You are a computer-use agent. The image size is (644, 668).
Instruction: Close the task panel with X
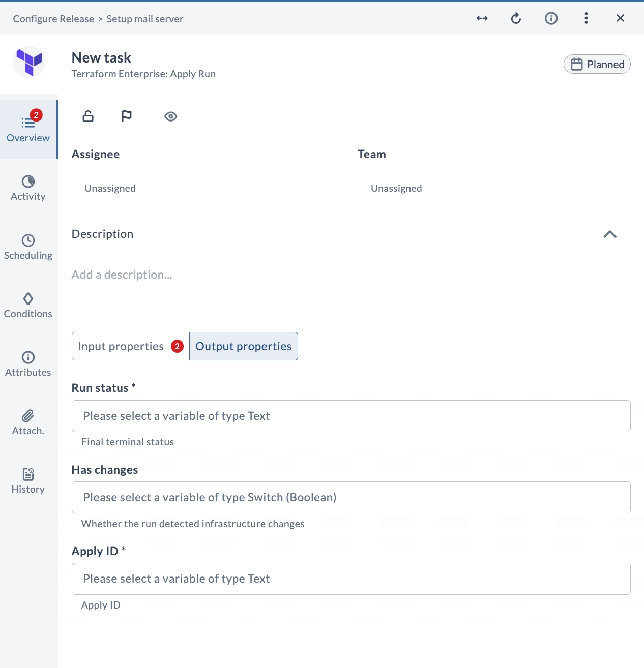click(x=620, y=18)
